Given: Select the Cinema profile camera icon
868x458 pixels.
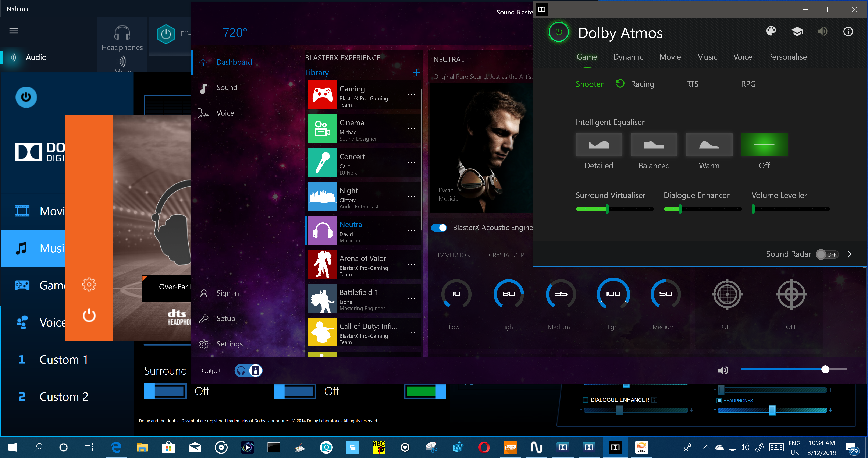Looking at the screenshot, I should 323,128.
